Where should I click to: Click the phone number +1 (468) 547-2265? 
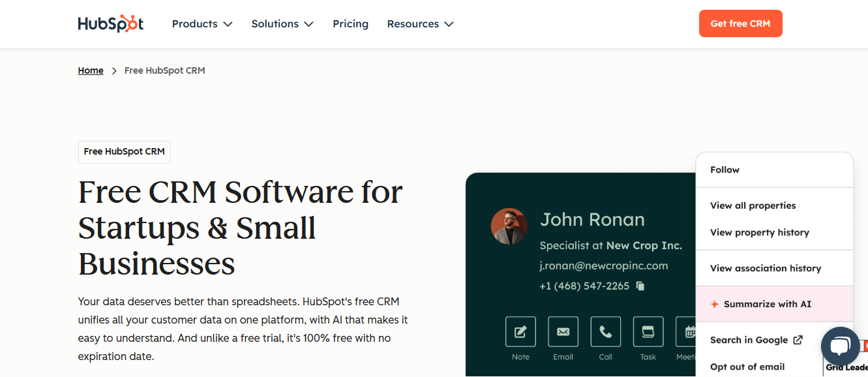tap(584, 286)
